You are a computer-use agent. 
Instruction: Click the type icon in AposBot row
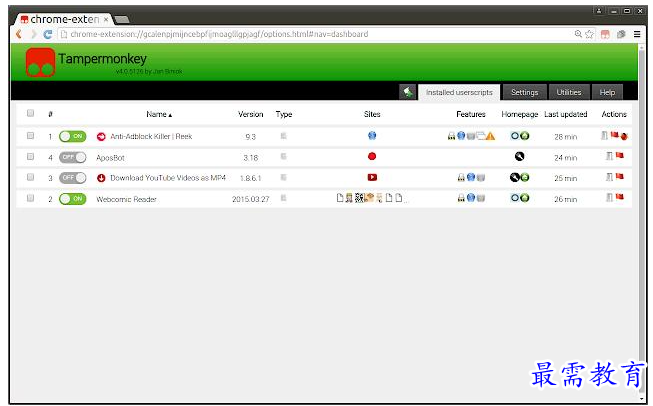284,157
